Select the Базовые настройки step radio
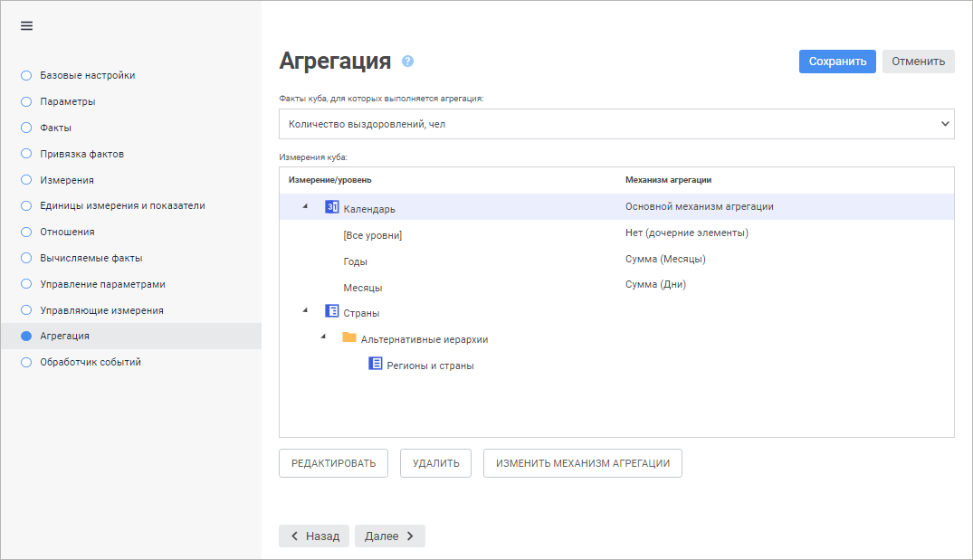 [x=26, y=75]
